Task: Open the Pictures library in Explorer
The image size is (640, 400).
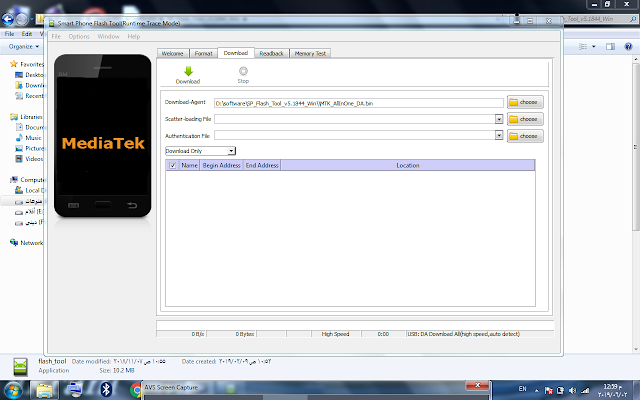Action: pos(29,148)
